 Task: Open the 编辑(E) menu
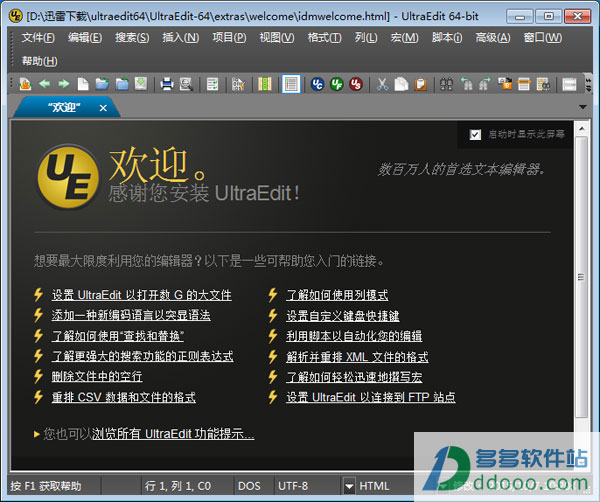click(x=85, y=37)
